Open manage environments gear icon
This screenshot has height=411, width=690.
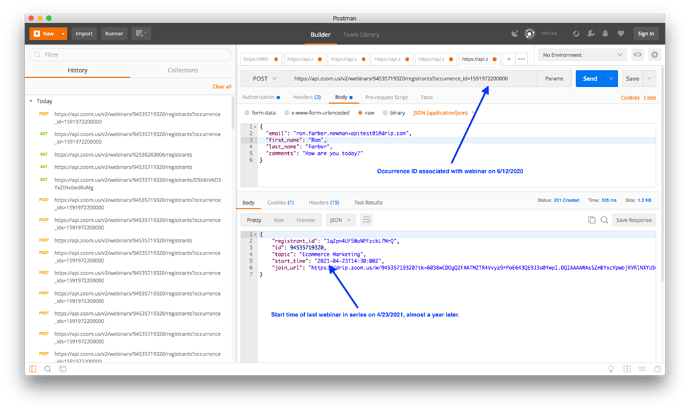click(654, 55)
